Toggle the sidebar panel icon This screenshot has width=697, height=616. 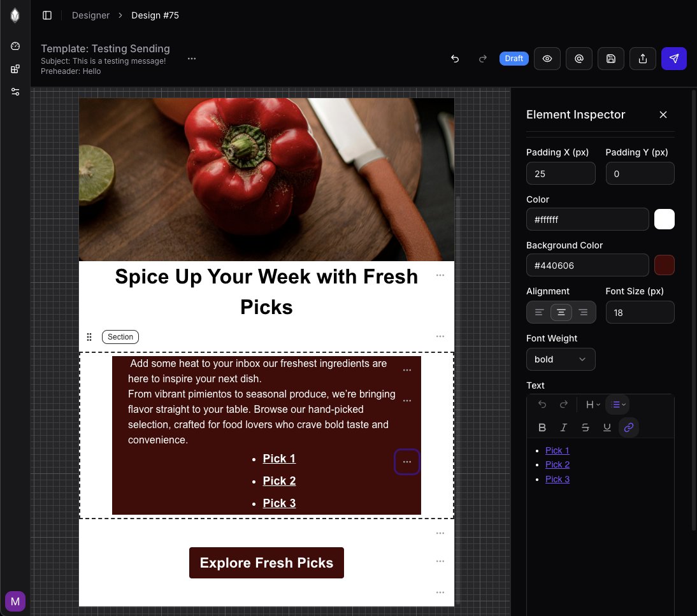click(x=47, y=15)
